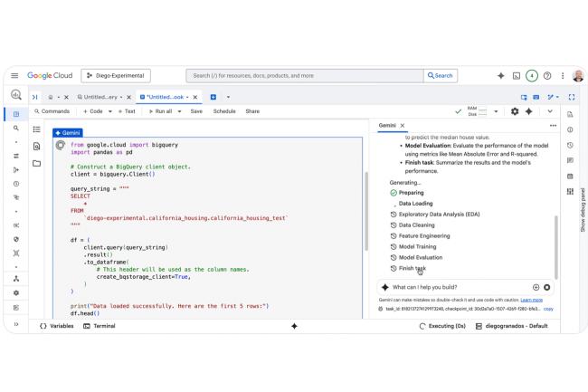Open the notebook search document icon
The image size is (588, 392).
click(36, 147)
